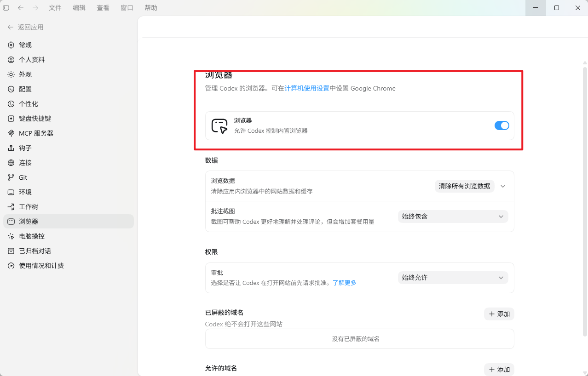Click the 环境 icon in sidebar
The width and height of the screenshot is (588, 376).
pos(11,192)
